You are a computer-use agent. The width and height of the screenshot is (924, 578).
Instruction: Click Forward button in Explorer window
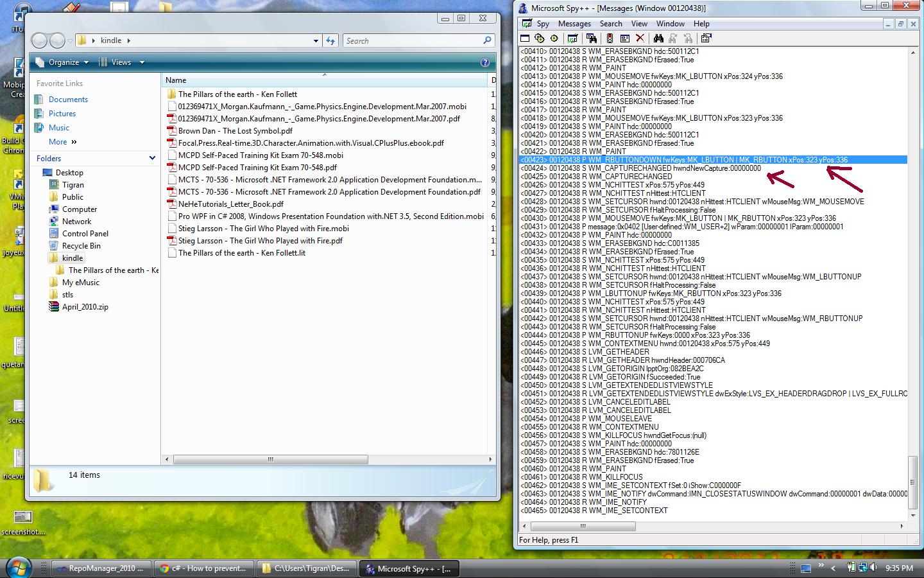[57, 40]
